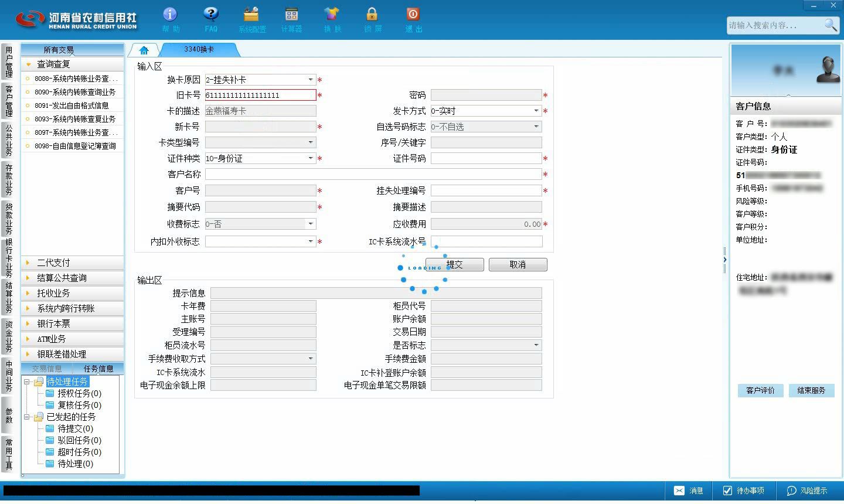The height and width of the screenshot is (504, 844).
Task: Collapse the right panel with splitter arrow
Action: pos(725,260)
